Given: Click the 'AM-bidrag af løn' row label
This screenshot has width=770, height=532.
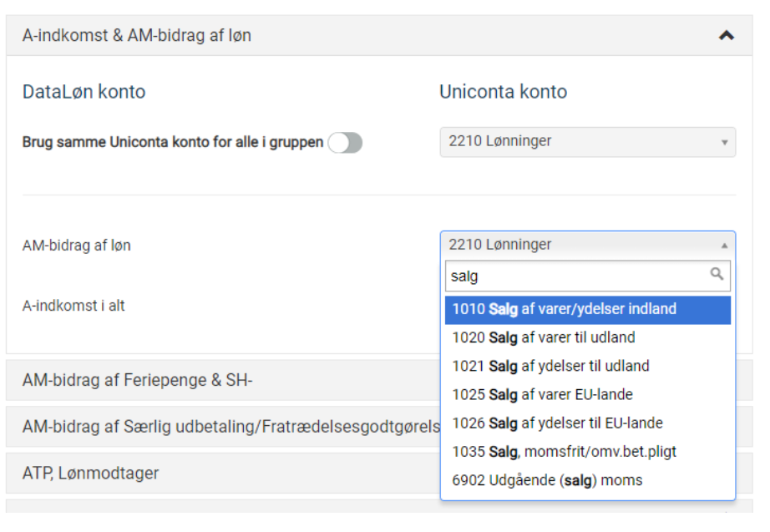Looking at the screenshot, I should (77, 246).
